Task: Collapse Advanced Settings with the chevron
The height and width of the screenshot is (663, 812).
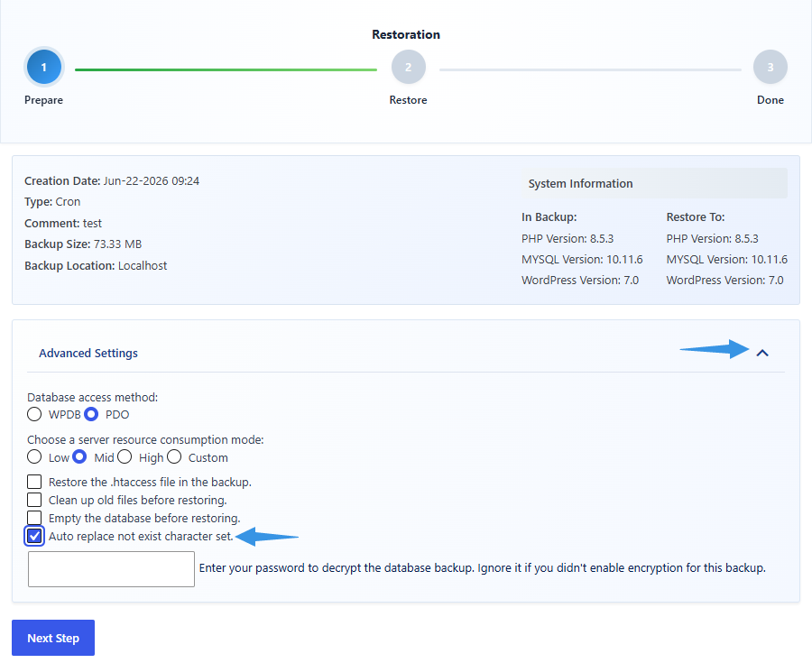Action: (x=762, y=353)
